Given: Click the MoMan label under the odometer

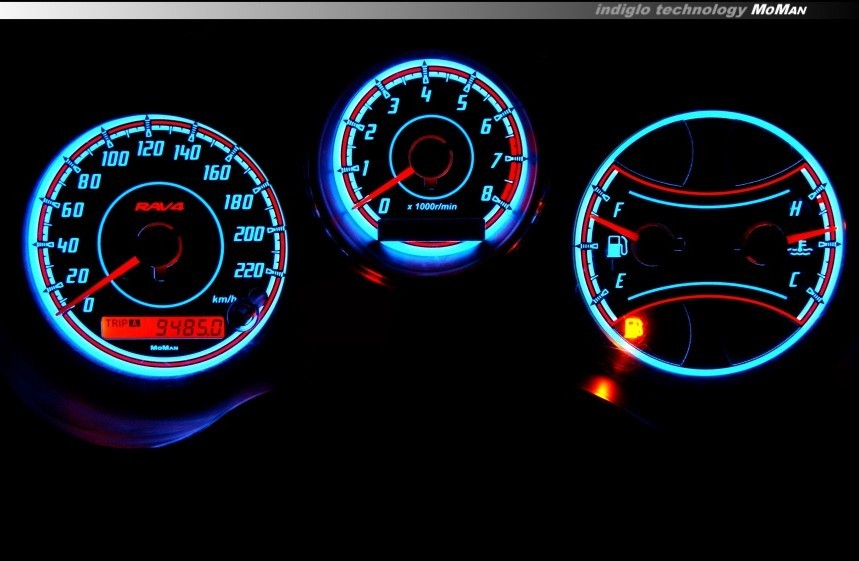Looking at the screenshot, I should [x=162, y=347].
